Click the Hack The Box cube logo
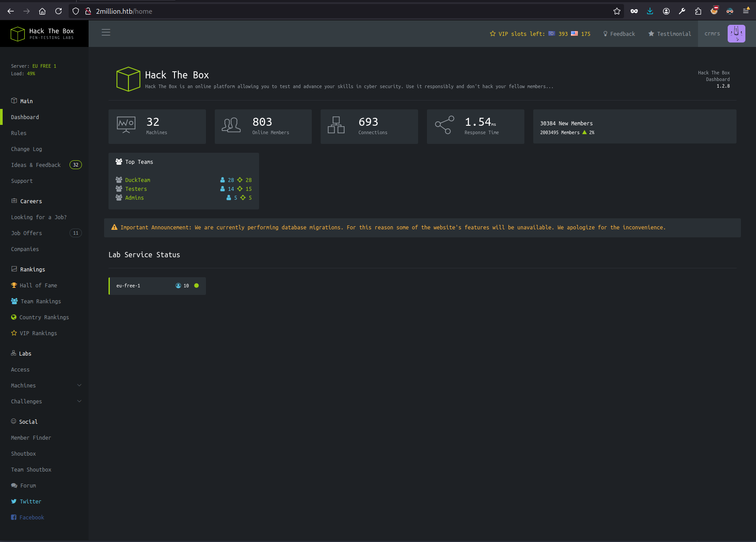The width and height of the screenshot is (756, 542). pyautogui.click(x=18, y=34)
